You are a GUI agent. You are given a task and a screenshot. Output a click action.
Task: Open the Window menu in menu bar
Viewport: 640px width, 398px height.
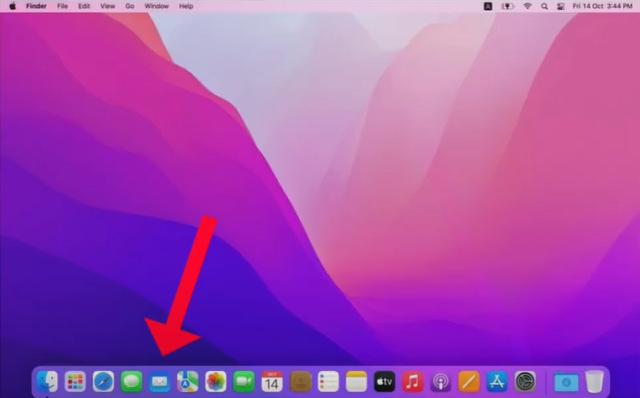coord(157,6)
